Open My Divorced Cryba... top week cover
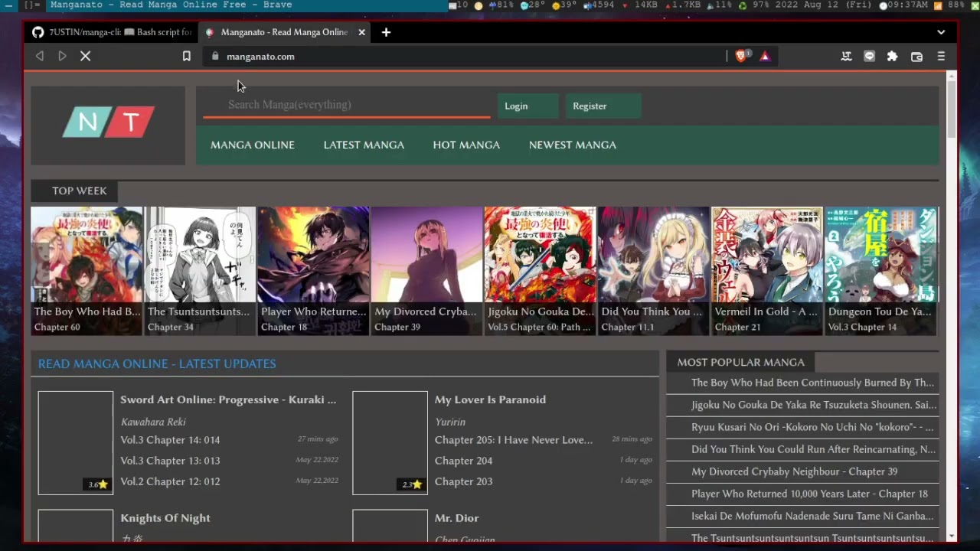 point(426,270)
